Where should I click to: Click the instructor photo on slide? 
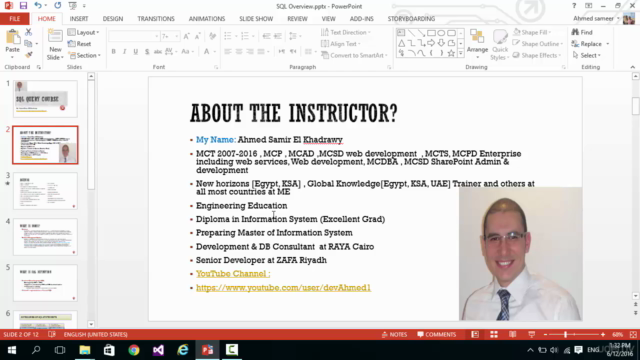tap(520, 253)
